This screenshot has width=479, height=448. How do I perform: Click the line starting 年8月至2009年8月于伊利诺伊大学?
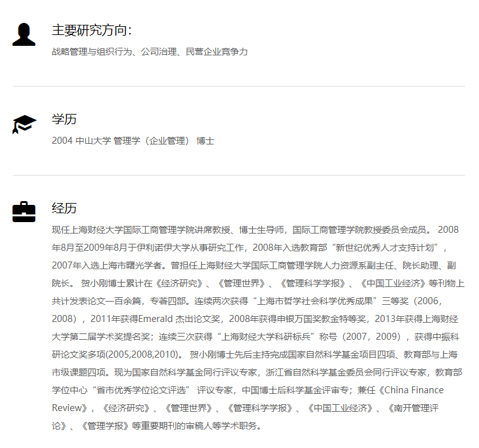249,248
